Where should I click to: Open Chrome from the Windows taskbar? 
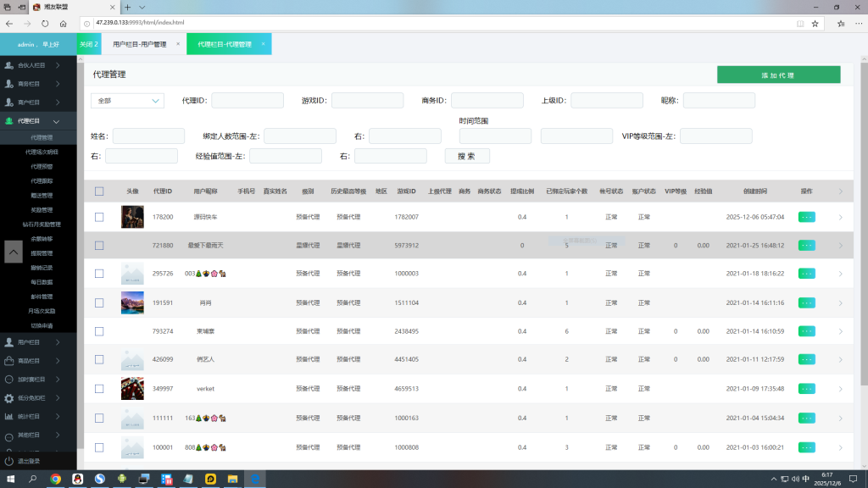[x=55, y=480]
